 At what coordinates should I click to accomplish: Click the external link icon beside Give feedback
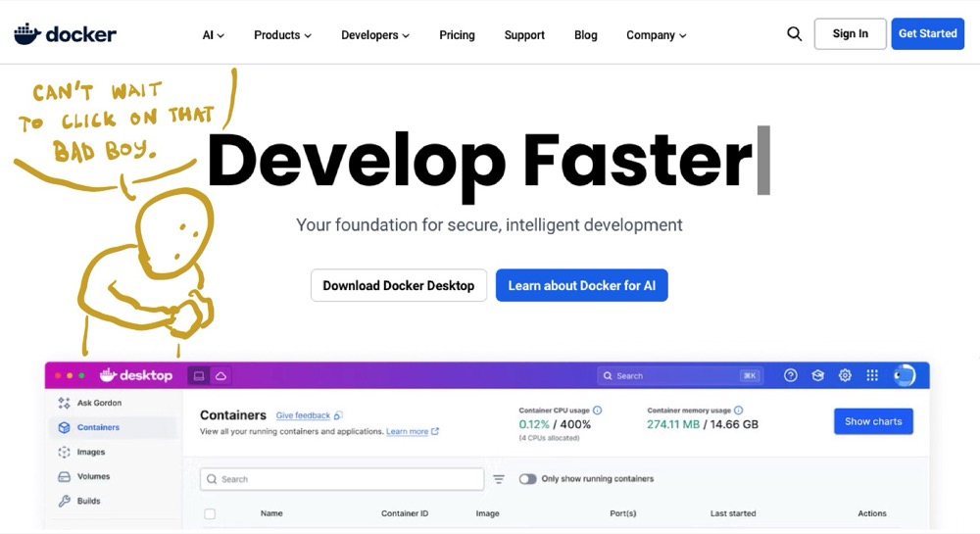[338, 415]
